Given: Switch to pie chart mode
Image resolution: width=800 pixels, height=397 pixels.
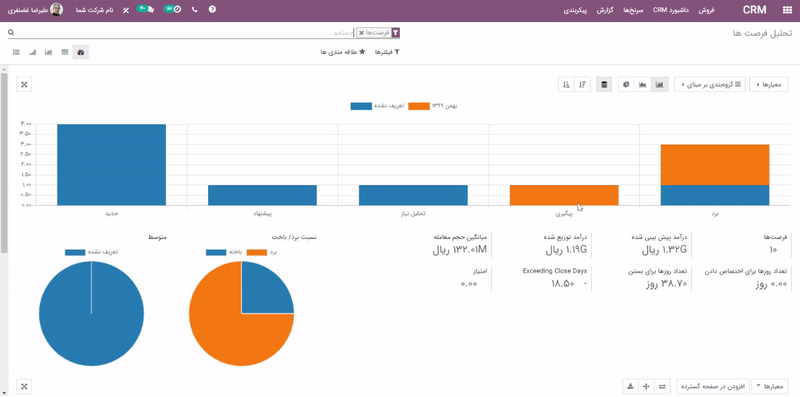Looking at the screenshot, I should click(x=626, y=85).
